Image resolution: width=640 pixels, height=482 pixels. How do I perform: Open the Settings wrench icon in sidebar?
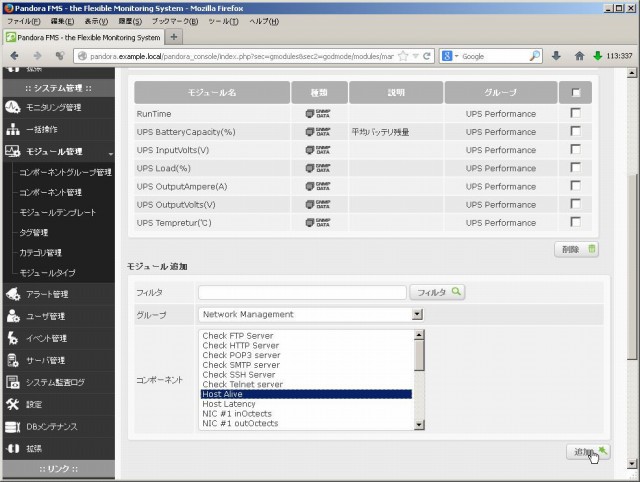13,404
